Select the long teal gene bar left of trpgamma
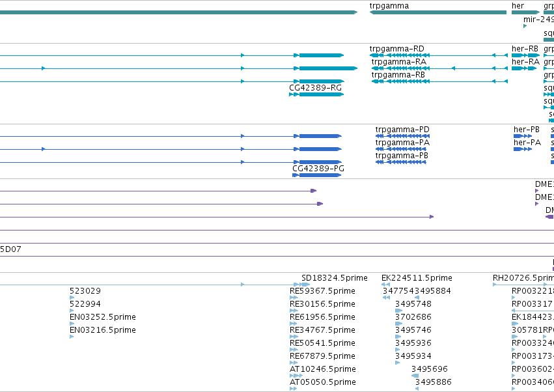554x392 pixels. coord(179,12)
